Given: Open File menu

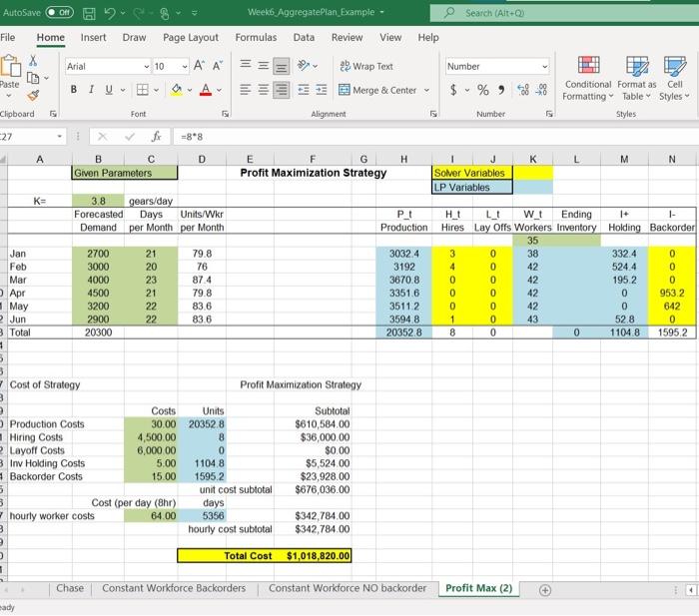Looking at the screenshot, I should [8, 38].
